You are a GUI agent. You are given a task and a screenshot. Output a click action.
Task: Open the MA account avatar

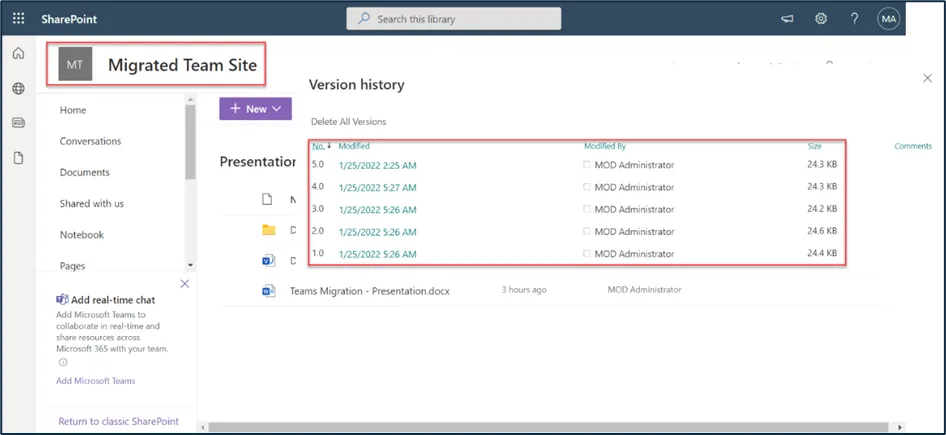pyautogui.click(x=888, y=19)
